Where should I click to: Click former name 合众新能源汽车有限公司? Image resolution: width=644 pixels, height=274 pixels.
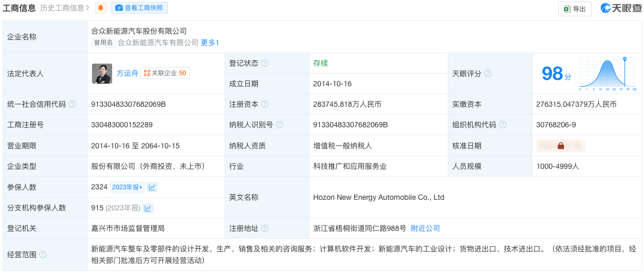[158, 43]
